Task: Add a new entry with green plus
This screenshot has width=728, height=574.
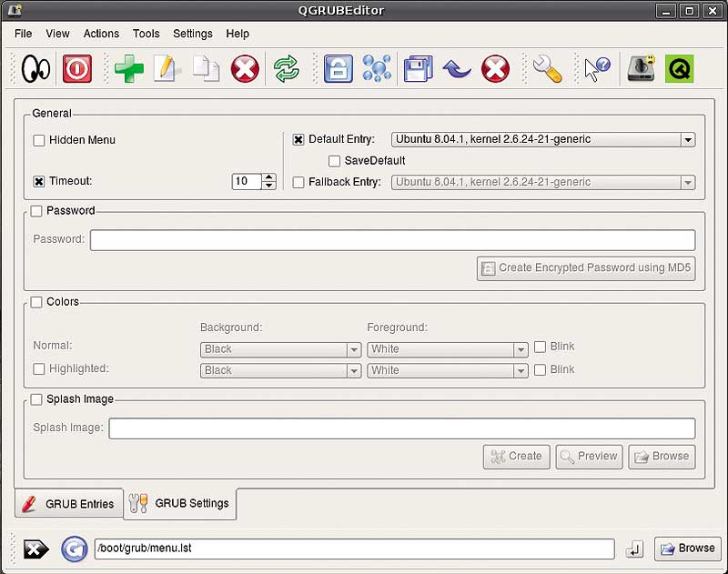Action: pos(129,69)
